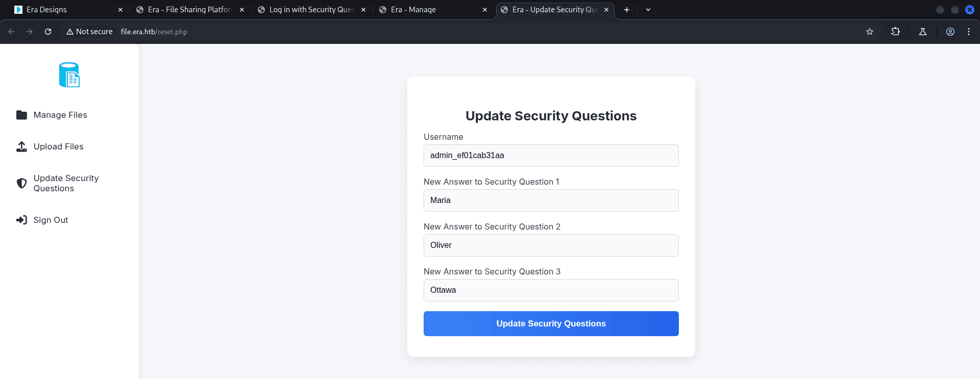Close the Era Designs tab
Screen dimensions: 980x379
tap(120, 10)
